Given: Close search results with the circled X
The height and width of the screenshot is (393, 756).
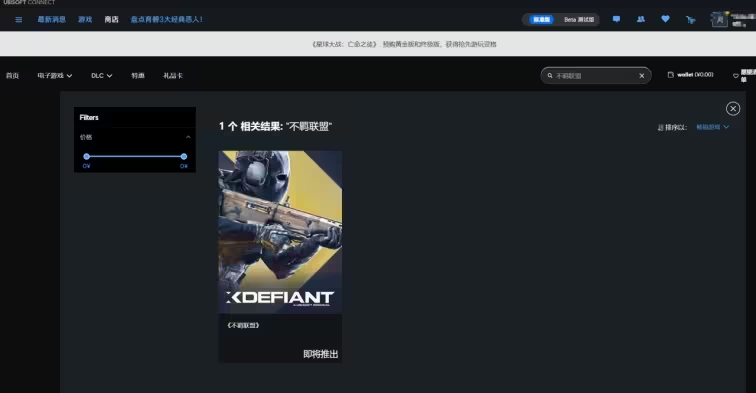Looking at the screenshot, I should pyautogui.click(x=733, y=108).
